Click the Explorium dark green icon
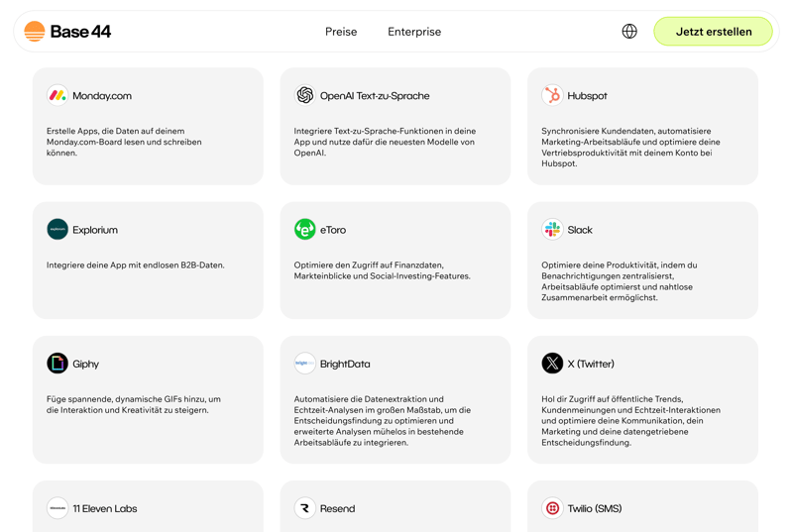The height and width of the screenshot is (532, 793). pyautogui.click(x=57, y=229)
